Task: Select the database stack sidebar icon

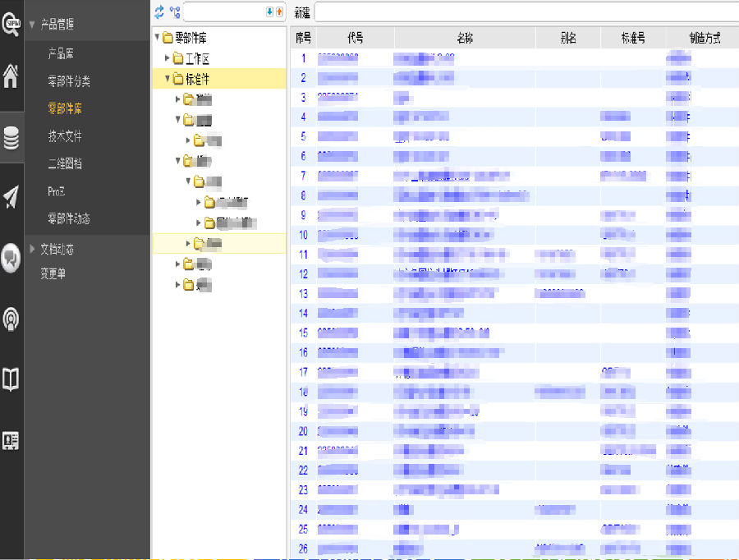Action: [x=11, y=137]
